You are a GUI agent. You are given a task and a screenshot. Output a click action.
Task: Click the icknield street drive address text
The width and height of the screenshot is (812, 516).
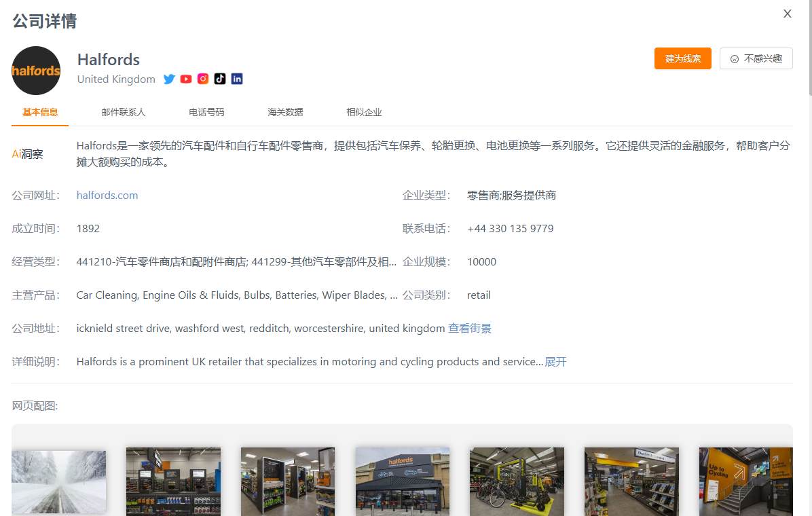pyautogui.click(x=261, y=329)
